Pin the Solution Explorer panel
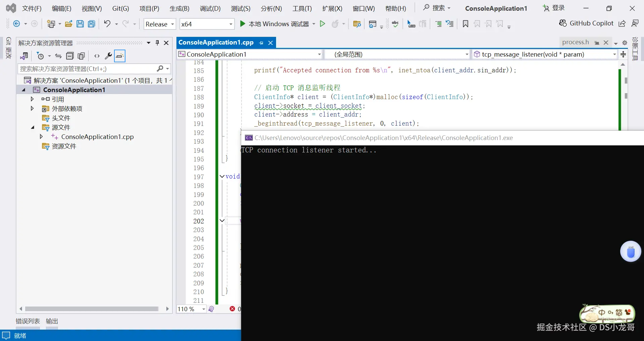Viewport: 644px width, 341px height. [x=157, y=43]
